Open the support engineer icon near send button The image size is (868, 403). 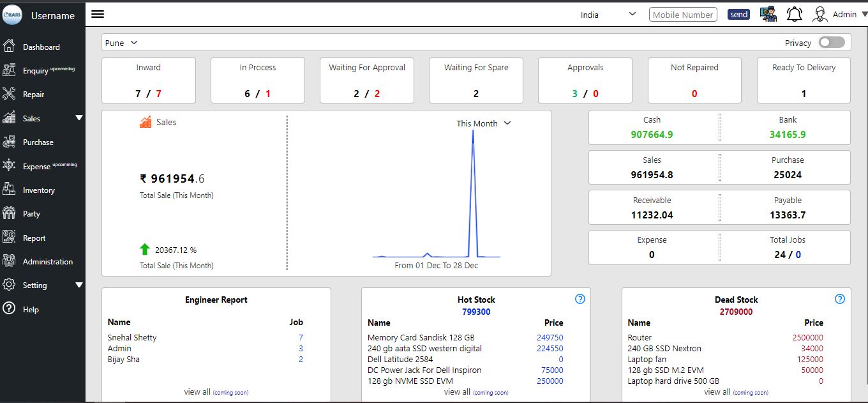click(x=768, y=13)
